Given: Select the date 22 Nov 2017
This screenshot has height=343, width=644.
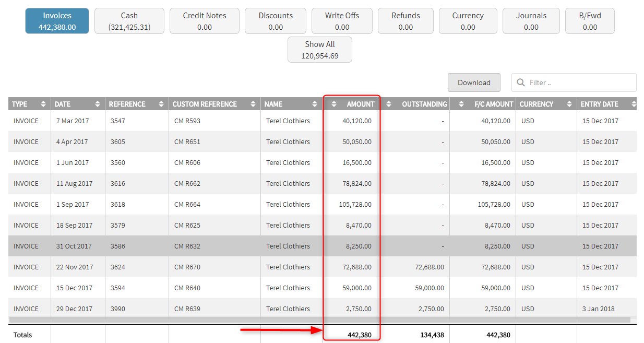Looking at the screenshot, I should tap(75, 267).
